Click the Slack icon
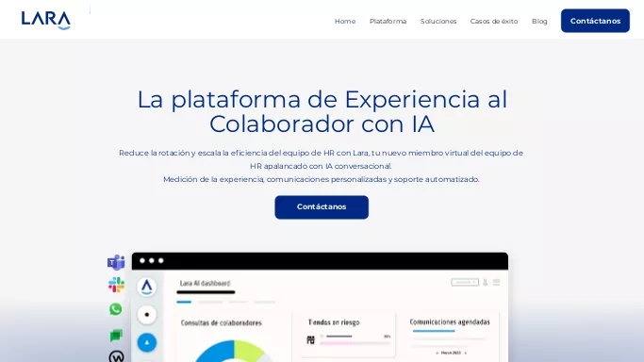The image size is (644, 362). [116, 285]
